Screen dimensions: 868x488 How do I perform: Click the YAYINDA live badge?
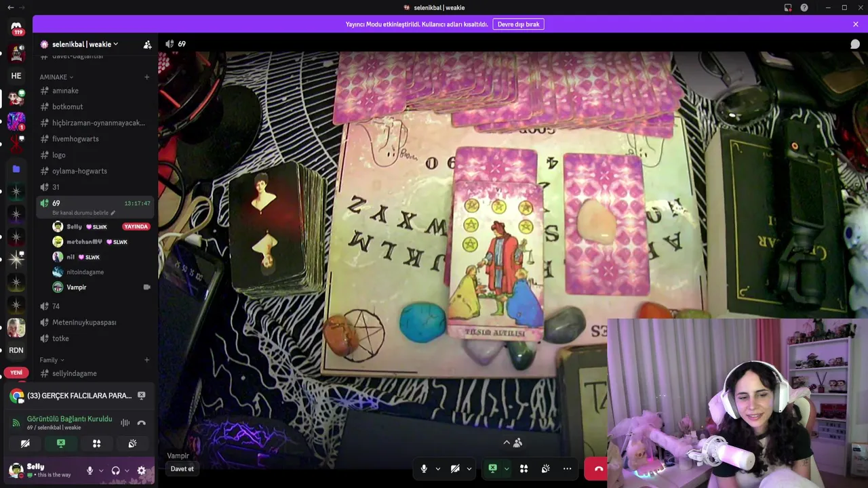(x=136, y=226)
